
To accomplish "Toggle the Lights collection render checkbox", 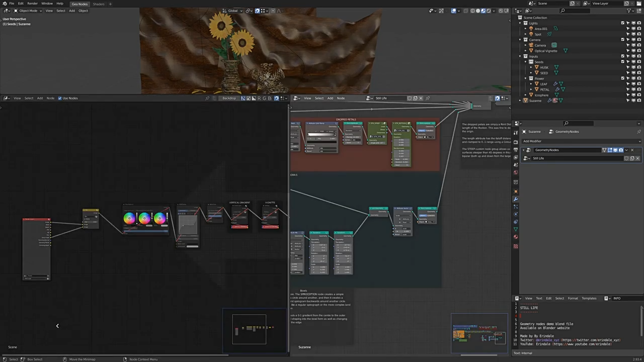I will 622,23.
